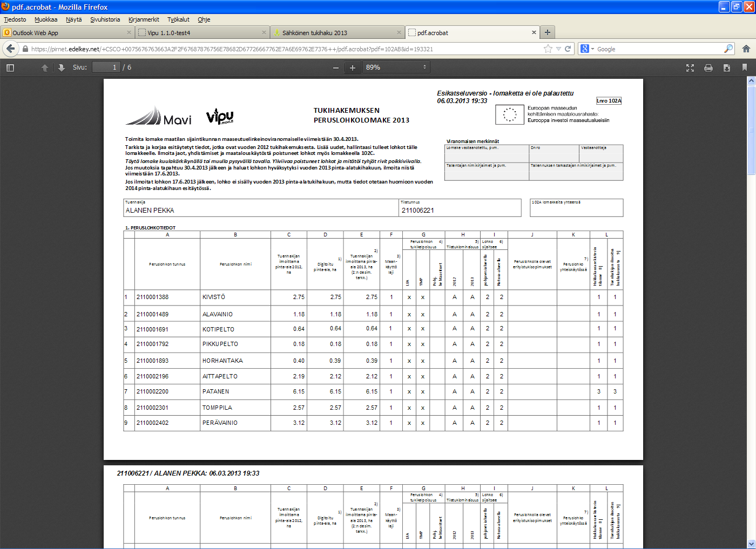Open the Sivuhistoria menu
756x549 pixels.
[105, 19]
